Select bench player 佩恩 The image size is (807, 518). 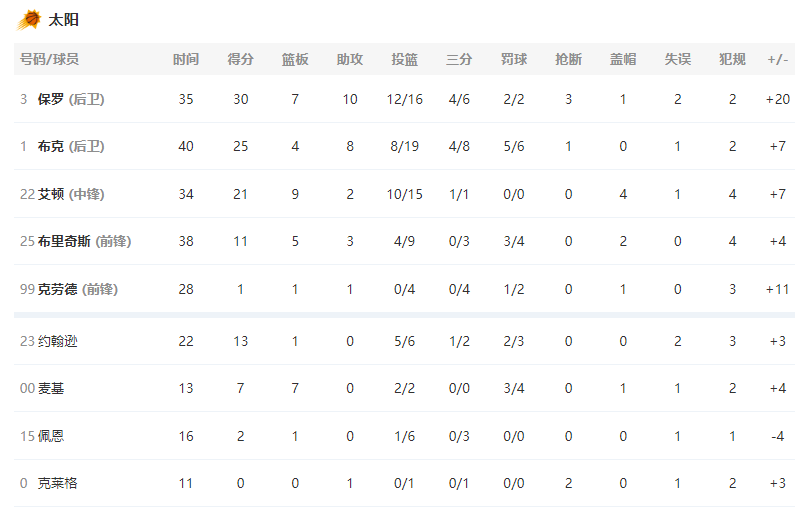tap(51, 437)
